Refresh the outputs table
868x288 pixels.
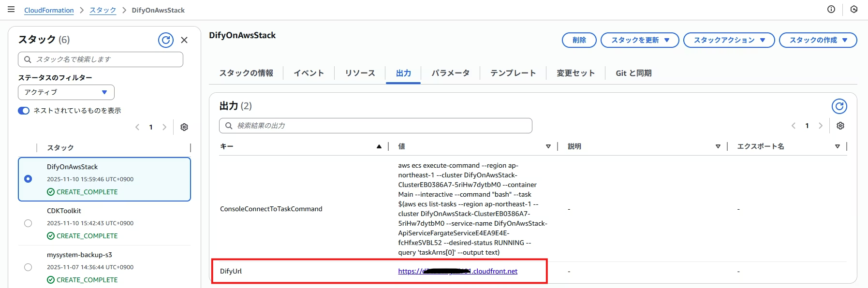839,106
